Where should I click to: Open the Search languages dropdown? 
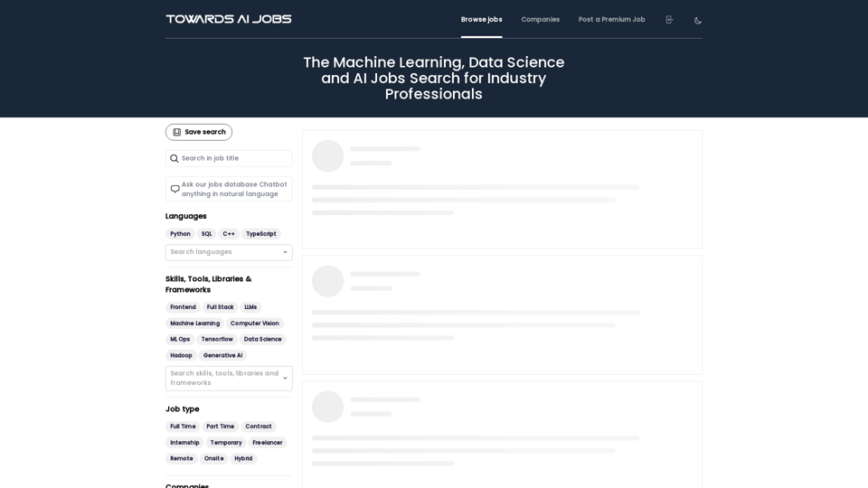[x=229, y=252]
